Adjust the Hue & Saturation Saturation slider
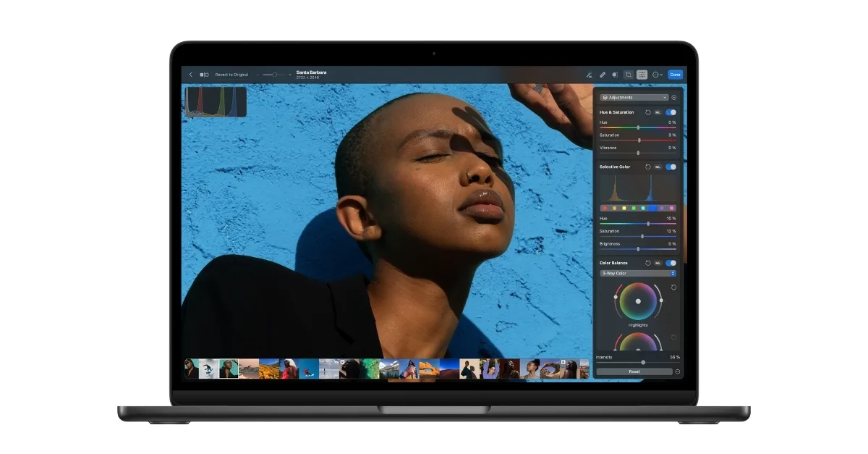 pyautogui.click(x=638, y=140)
